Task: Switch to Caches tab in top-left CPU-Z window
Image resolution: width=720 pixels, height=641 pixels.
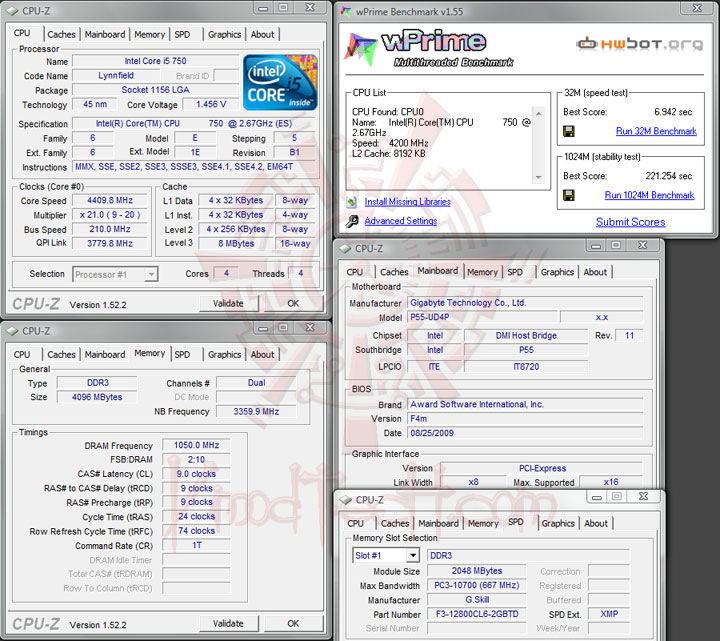Action: 62,34
